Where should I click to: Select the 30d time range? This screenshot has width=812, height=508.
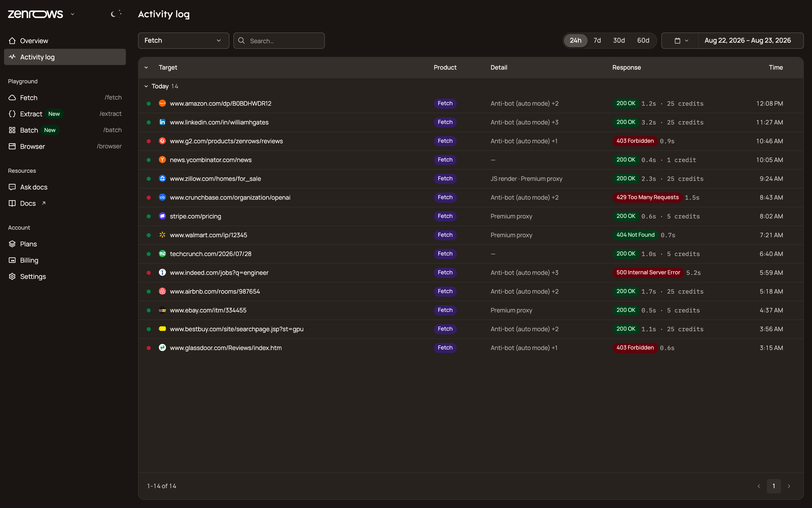coord(619,41)
